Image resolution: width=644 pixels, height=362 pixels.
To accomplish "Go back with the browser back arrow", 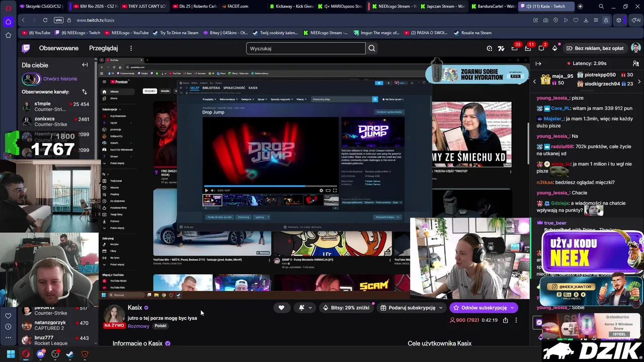I will (23, 20).
